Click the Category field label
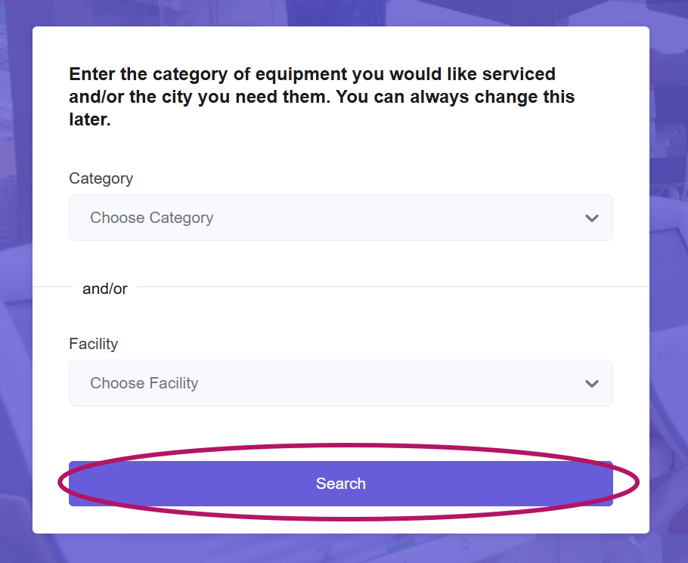Screen dimensions: 688x563 pos(101,178)
